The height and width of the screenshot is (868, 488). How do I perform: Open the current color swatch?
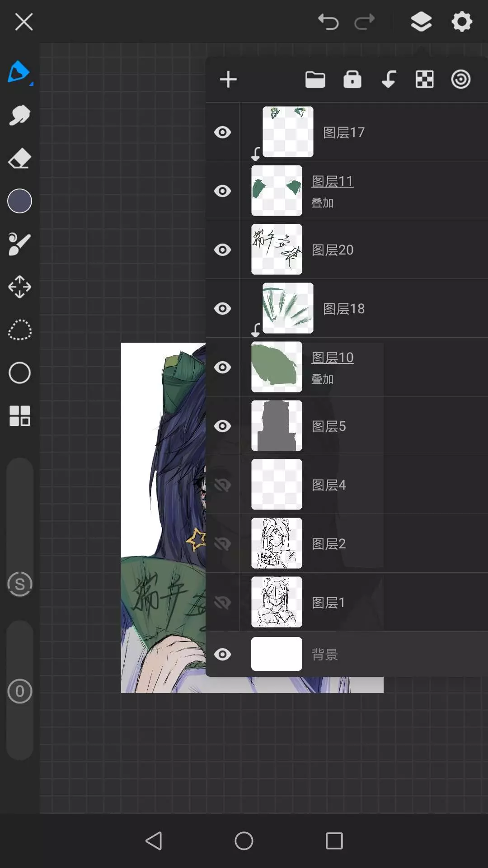(x=19, y=201)
